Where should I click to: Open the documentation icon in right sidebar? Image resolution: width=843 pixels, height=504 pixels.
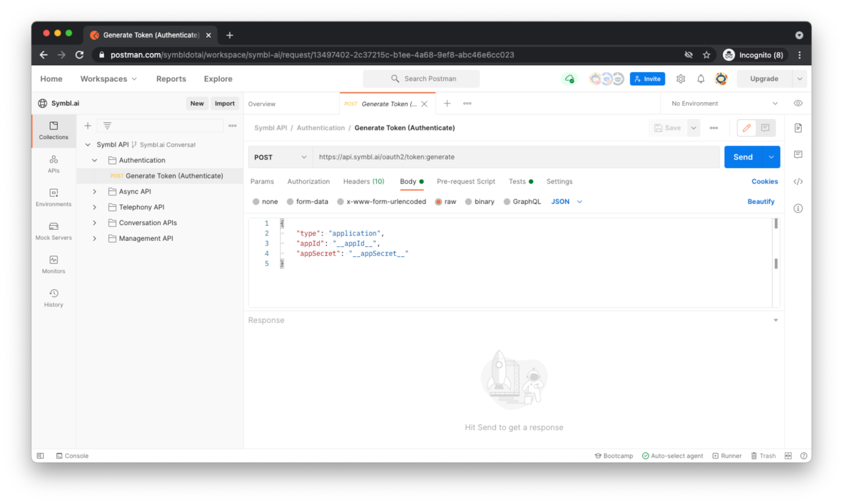[798, 128]
